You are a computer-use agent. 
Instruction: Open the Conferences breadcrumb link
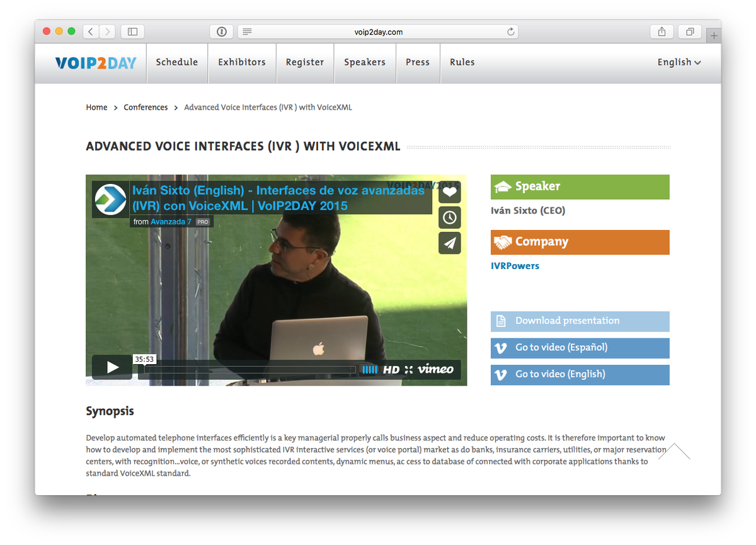146,108
